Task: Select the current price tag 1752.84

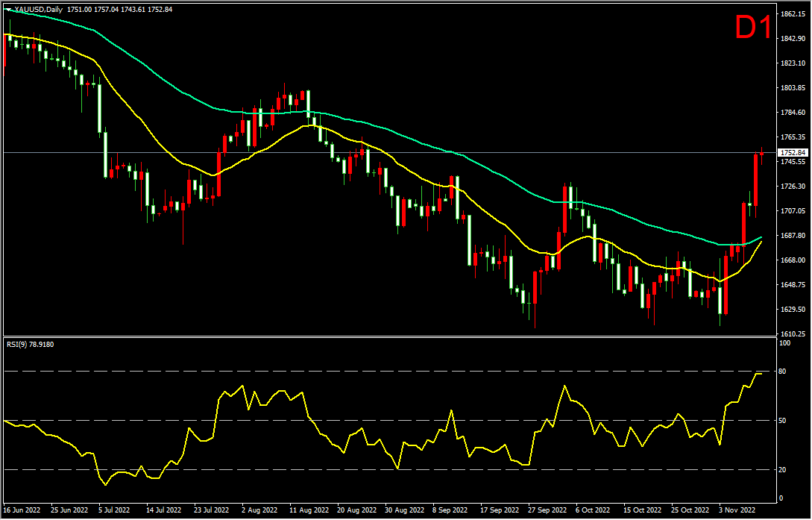Action: 793,153
